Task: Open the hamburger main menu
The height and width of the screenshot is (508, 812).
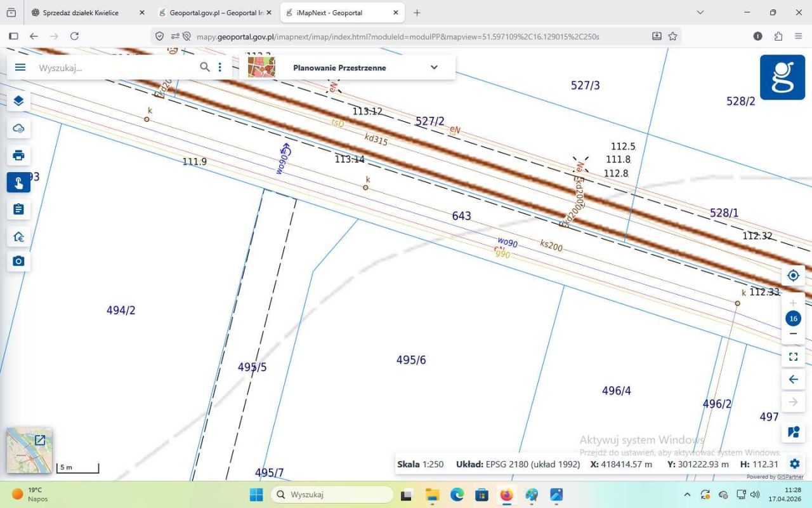Action: click(20, 67)
